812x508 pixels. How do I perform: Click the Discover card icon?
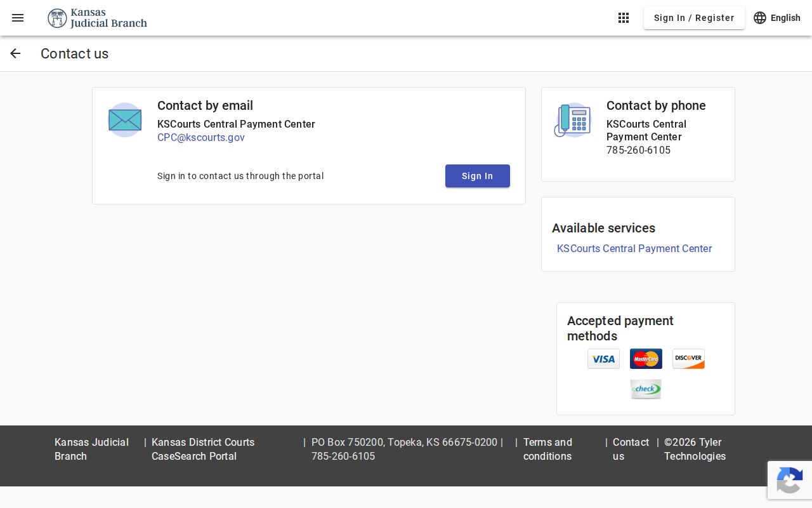coord(688,359)
